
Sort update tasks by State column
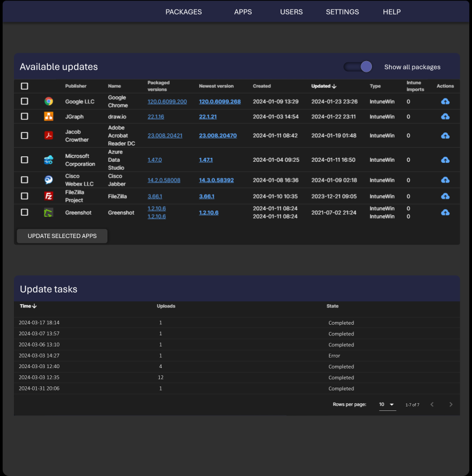pos(332,306)
